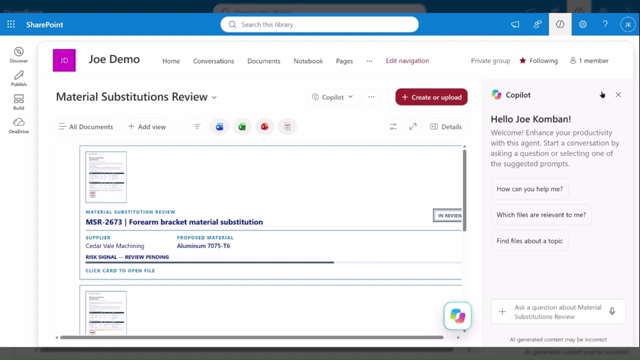This screenshot has height=360, width=640.
Task: Click the SharePoint home link
Action: 44,24
